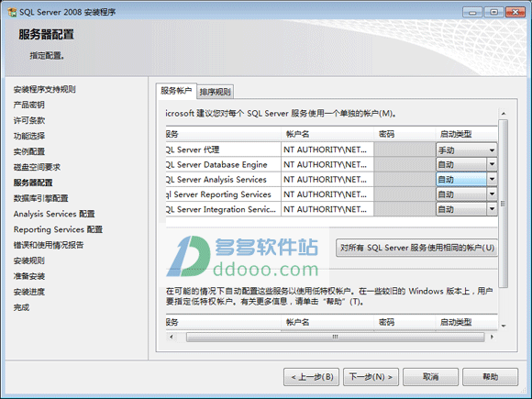Click account name for Database Engine row
The height and width of the screenshot is (399, 532).
coord(327,164)
